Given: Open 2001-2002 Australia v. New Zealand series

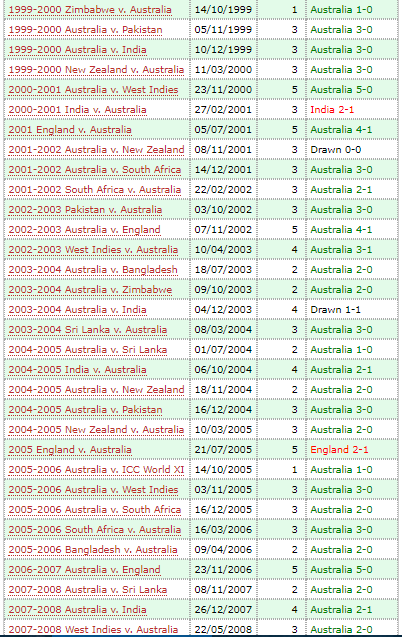Looking at the screenshot, I should (x=96, y=150).
